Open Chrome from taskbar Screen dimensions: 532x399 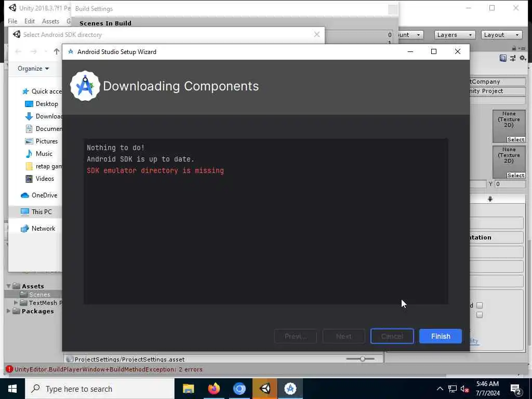point(239,389)
